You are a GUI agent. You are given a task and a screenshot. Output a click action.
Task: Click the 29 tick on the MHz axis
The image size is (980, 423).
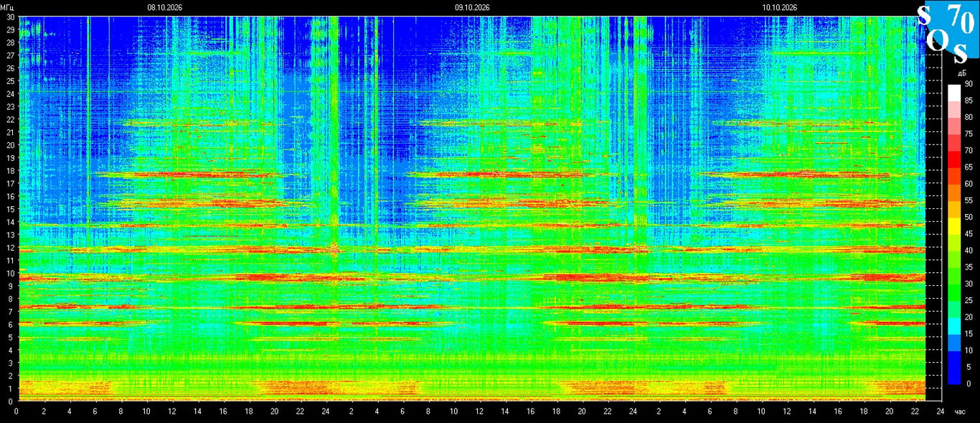[10, 29]
